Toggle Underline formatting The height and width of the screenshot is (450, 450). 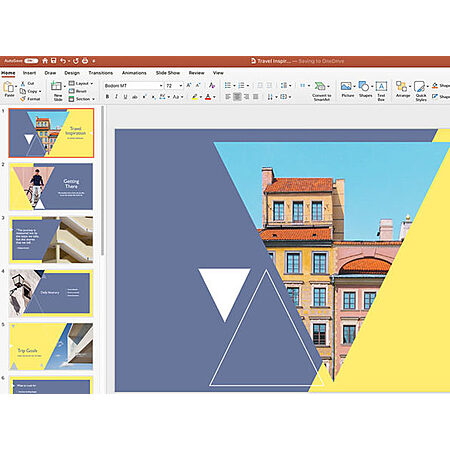(x=125, y=97)
